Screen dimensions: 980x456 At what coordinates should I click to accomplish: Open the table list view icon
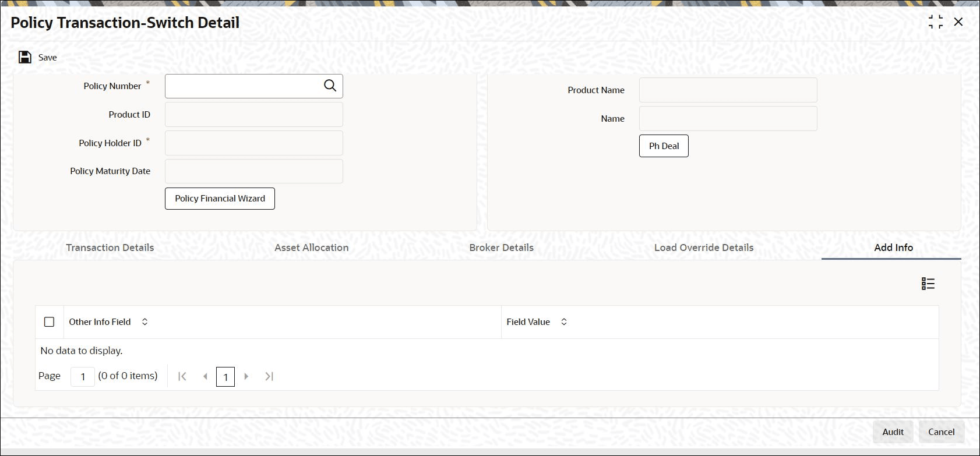coord(928,284)
